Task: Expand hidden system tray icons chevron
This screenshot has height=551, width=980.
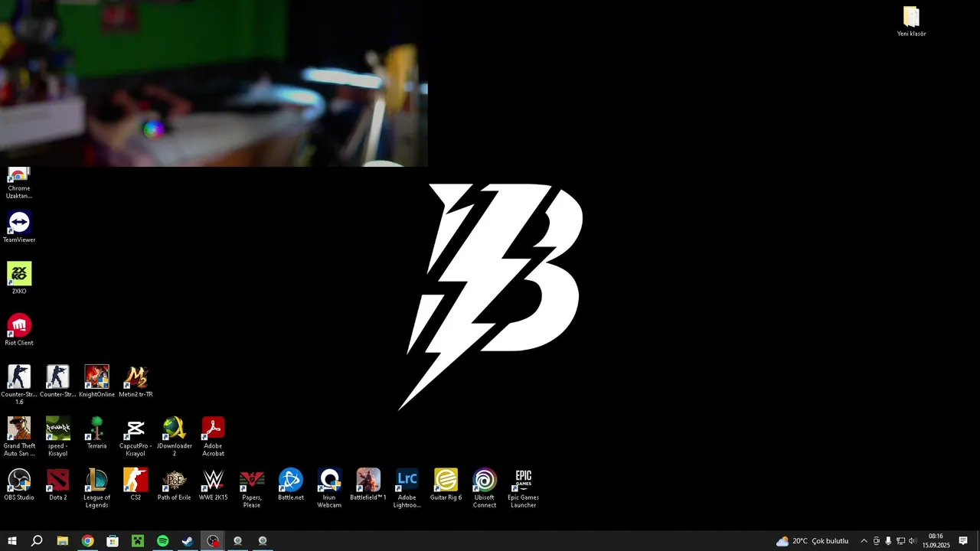Action: (864, 541)
